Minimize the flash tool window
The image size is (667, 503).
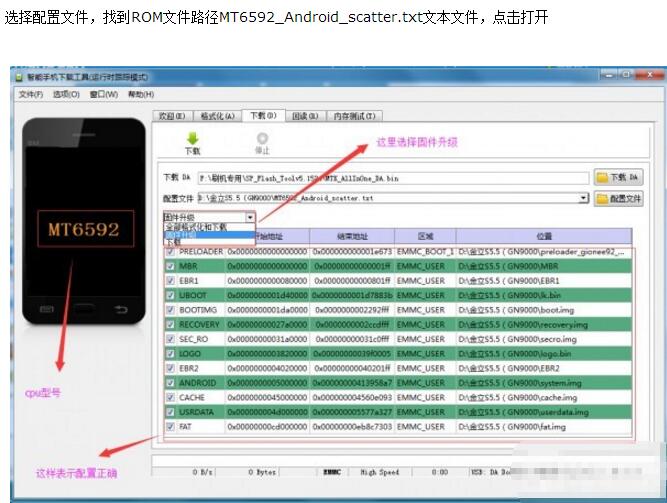click(x=609, y=75)
